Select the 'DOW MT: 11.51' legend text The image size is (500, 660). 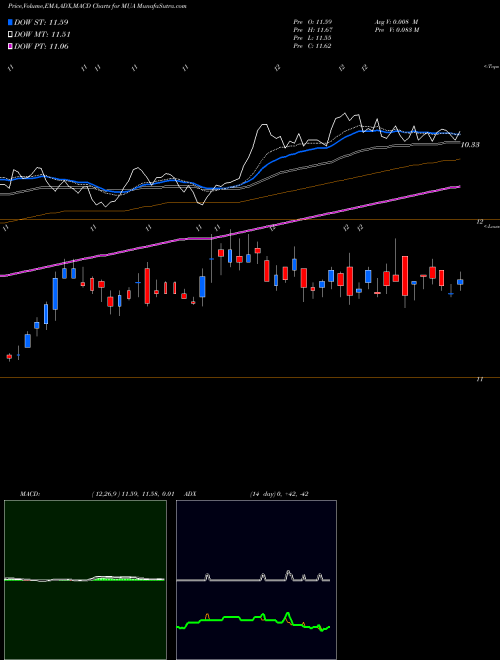(x=42, y=35)
